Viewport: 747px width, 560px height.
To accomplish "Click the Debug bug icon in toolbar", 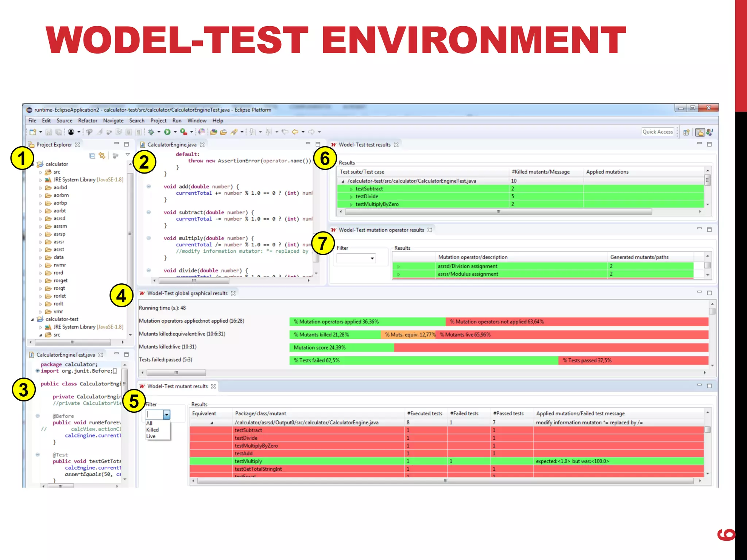I will (x=151, y=132).
